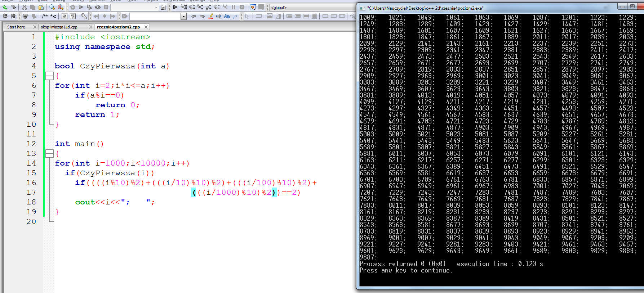644x293 pixels.
Task: Switch to the okop4miazga11d.cpp tab
Action: (x=59, y=27)
